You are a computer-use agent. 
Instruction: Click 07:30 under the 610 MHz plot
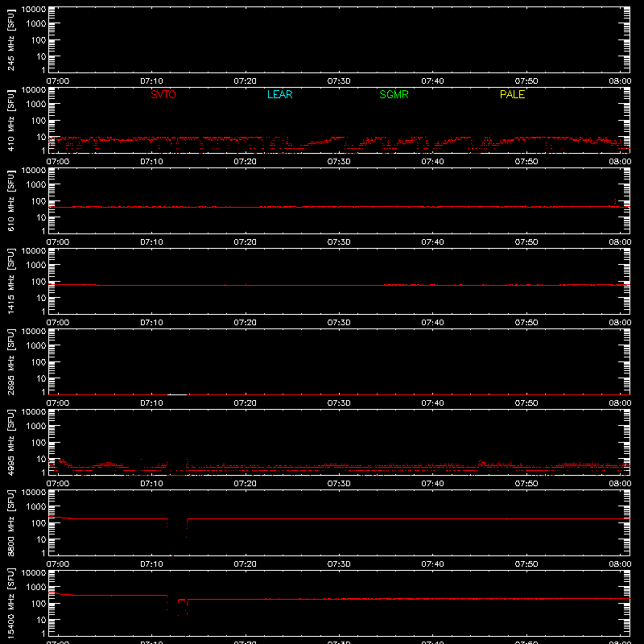click(339, 242)
